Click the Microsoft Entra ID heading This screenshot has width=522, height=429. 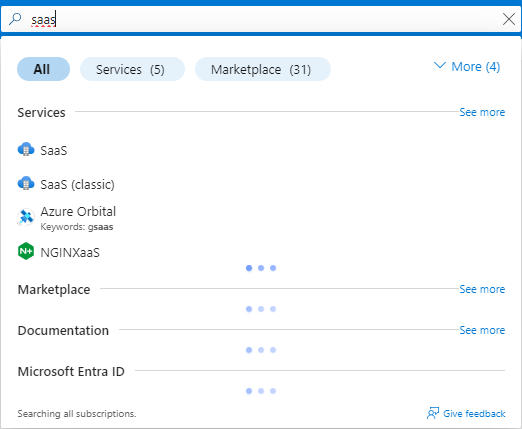[71, 371]
